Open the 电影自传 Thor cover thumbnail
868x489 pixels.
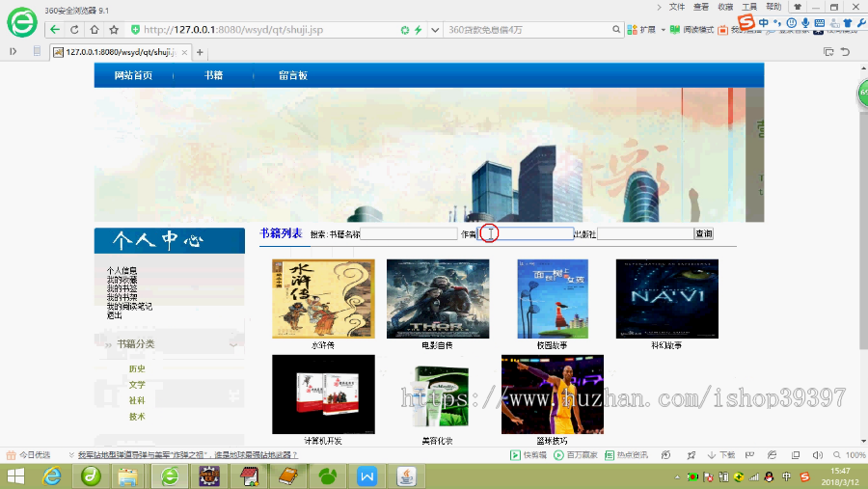438,298
